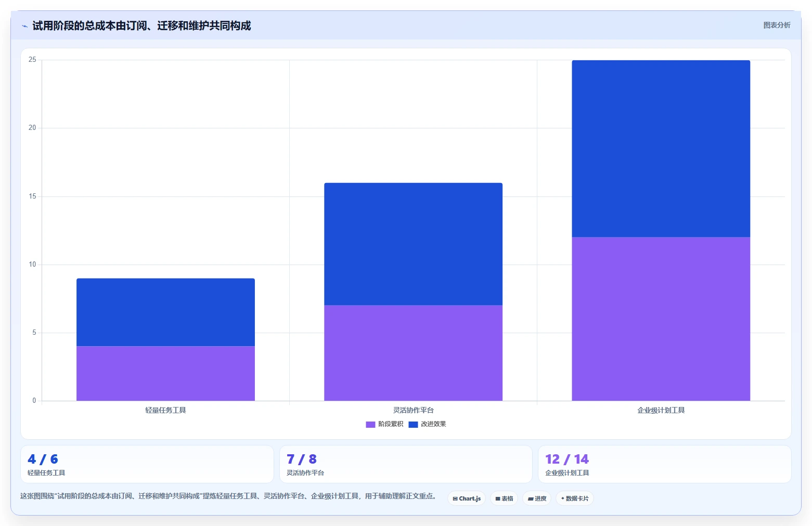The image size is (812, 526).
Task: Select the Chart.js tag
Action: coord(467,498)
